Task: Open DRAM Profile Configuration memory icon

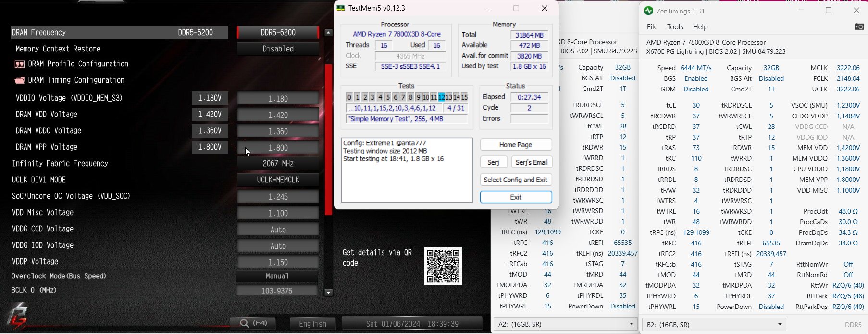Action: click(20, 64)
